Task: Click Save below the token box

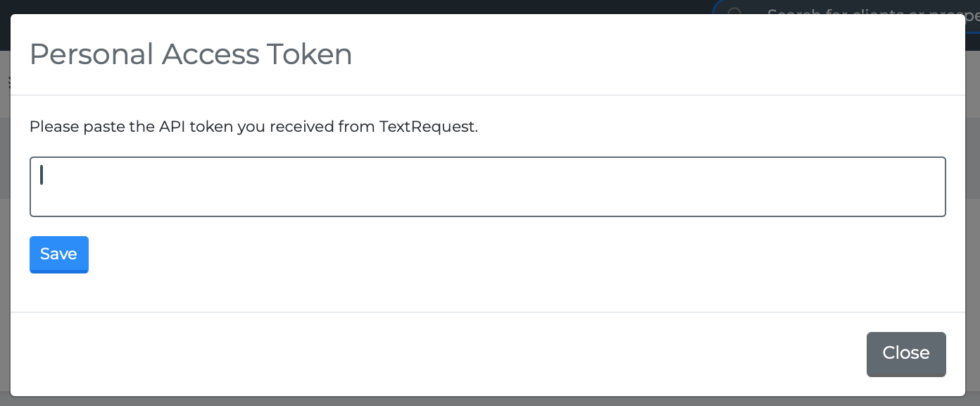Action: pos(58,254)
